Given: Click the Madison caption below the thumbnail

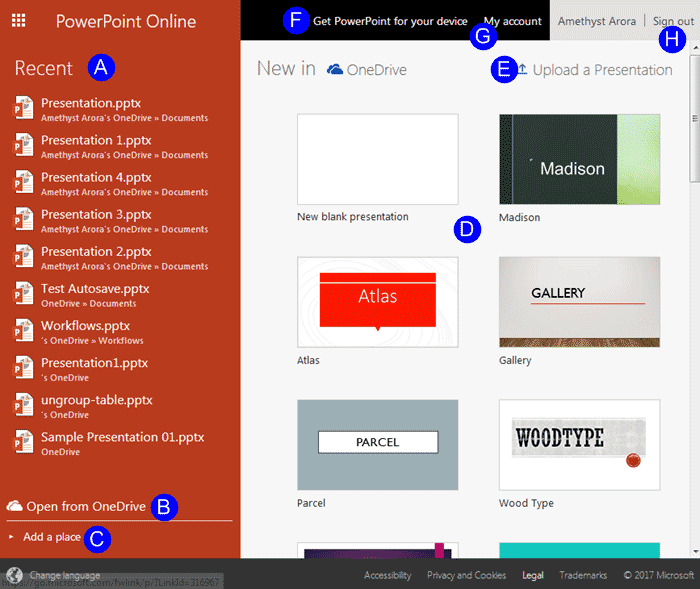Looking at the screenshot, I should [x=519, y=217].
